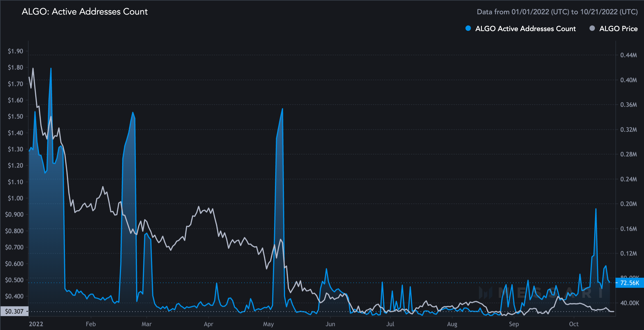
Task: Click the Aug label on time axis
Action: coord(452,324)
